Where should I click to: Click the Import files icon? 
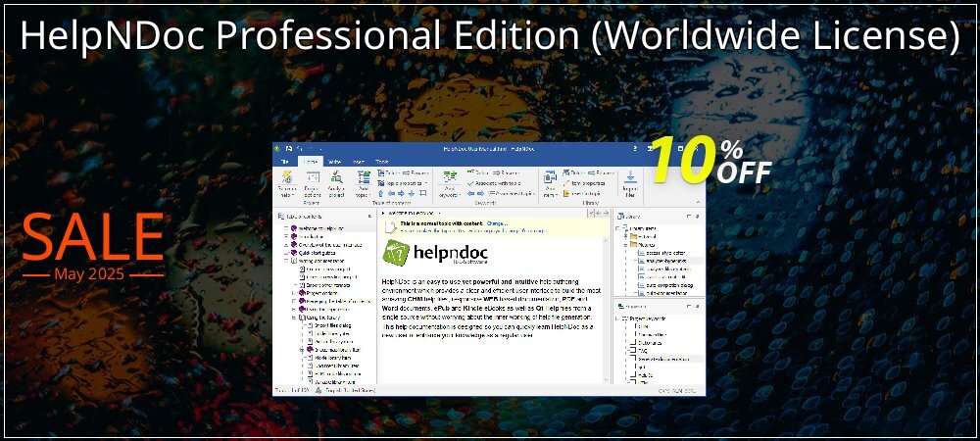[x=630, y=176]
